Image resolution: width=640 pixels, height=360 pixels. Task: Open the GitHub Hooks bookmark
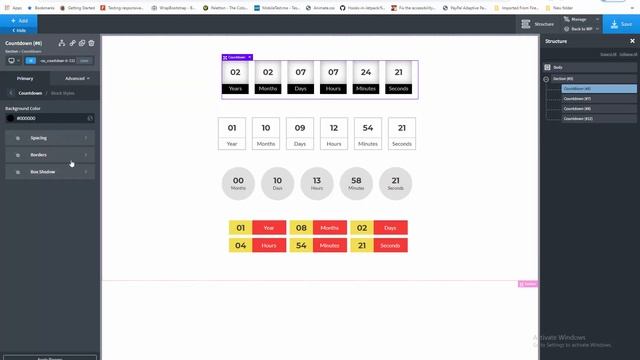362,8
